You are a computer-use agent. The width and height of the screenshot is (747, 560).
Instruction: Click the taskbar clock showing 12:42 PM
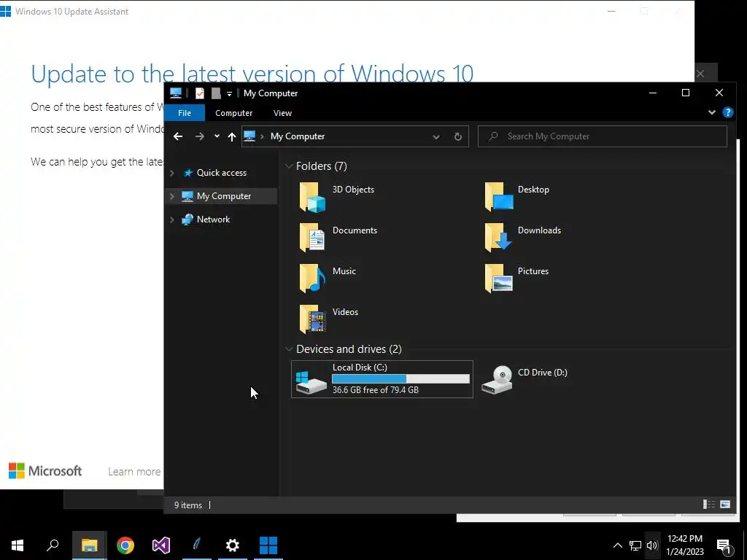coord(684,545)
